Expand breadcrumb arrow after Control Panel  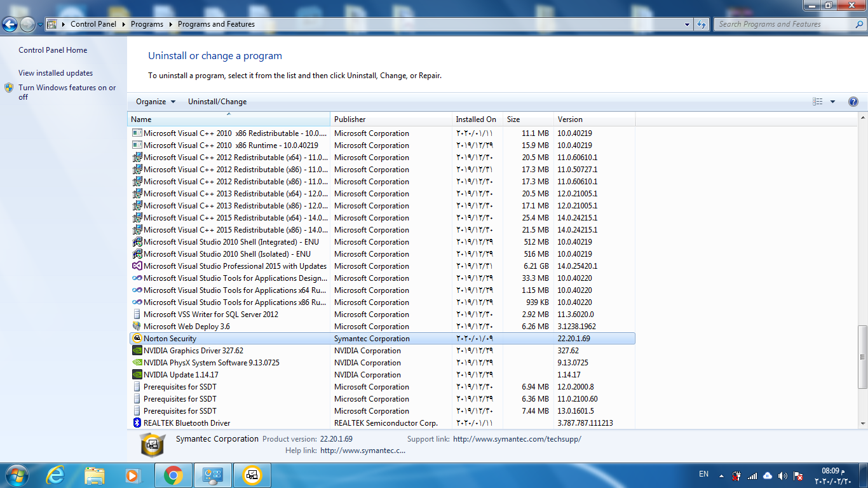(x=124, y=24)
